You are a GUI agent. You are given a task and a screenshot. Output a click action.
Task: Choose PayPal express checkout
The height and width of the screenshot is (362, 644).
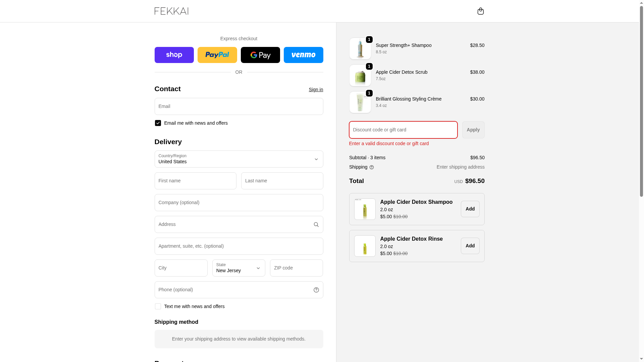(217, 55)
